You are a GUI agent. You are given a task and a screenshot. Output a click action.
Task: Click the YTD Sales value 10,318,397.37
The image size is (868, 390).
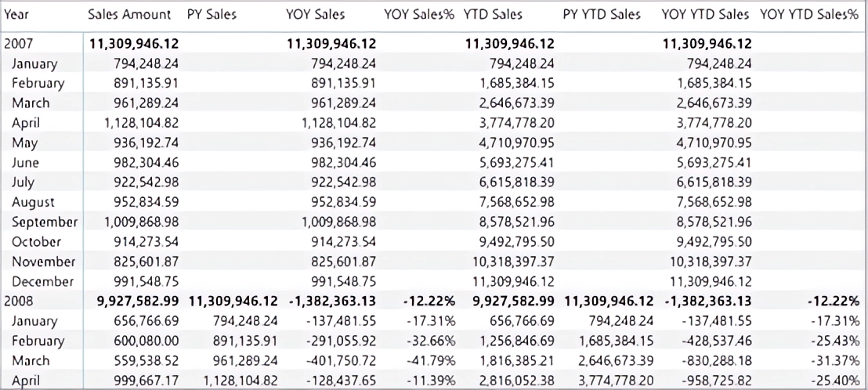513,262
